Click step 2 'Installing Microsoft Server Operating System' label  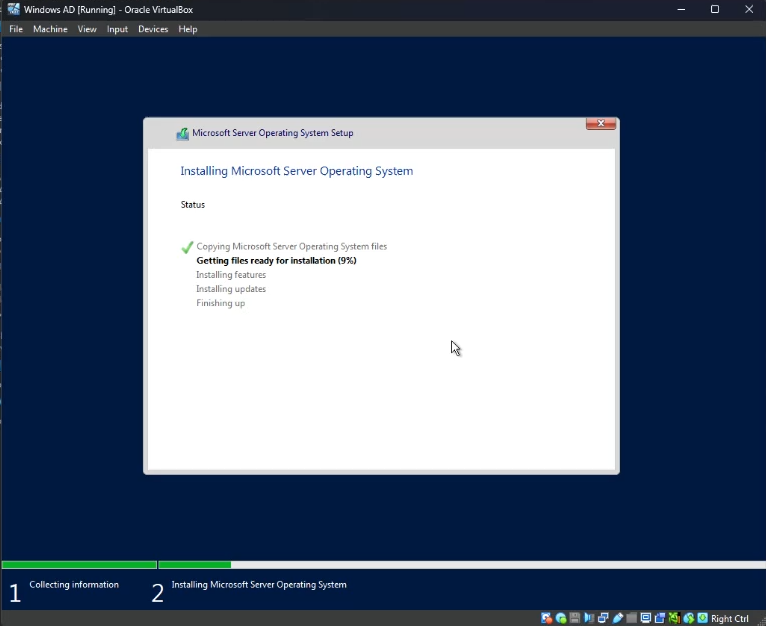pos(259,585)
